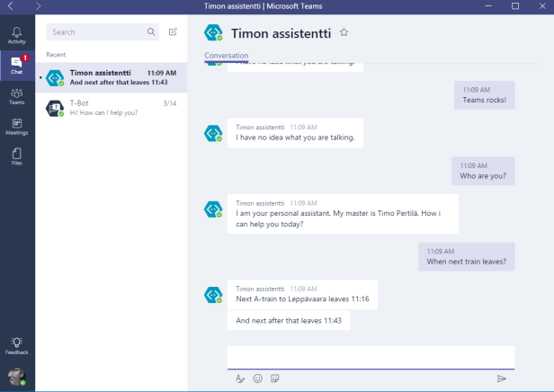This screenshot has width=554, height=392.
Task: Click the 'Who are you?' sent message
Action: [483, 172]
